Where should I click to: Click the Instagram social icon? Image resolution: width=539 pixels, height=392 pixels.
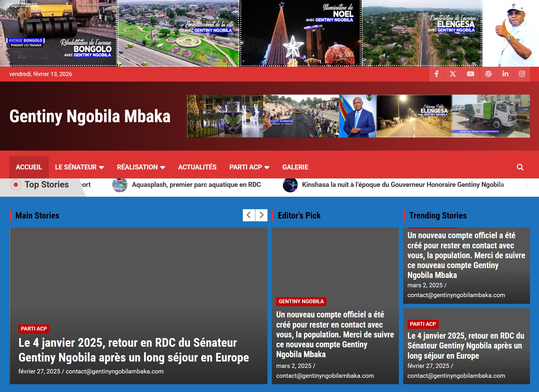522,74
